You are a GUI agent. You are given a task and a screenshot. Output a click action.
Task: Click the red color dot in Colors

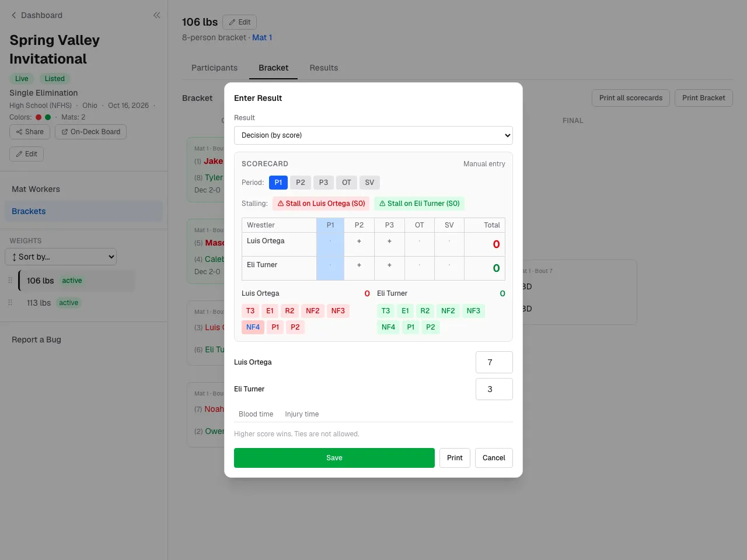[x=39, y=117]
